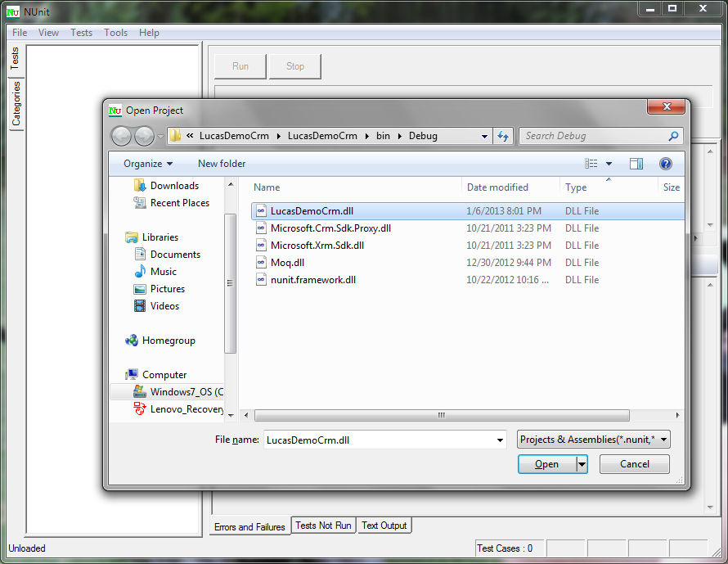Sort by the Type column header

coord(609,187)
